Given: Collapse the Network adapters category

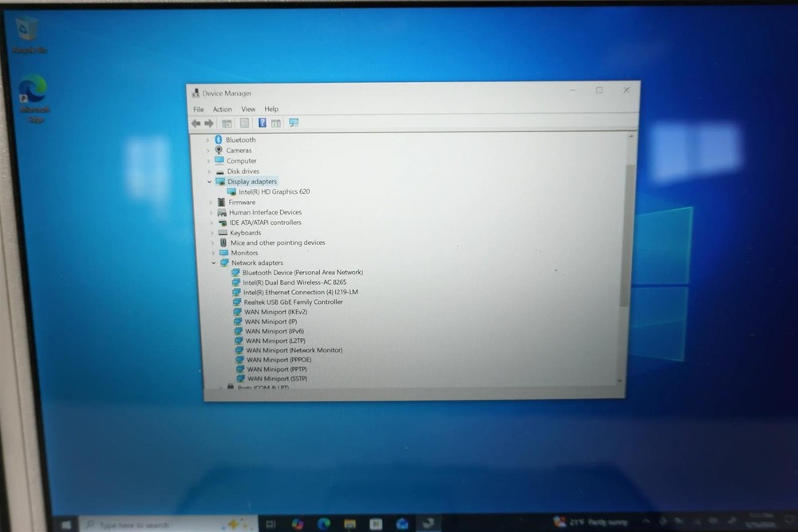Looking at the screenshot, I should 213,263.
